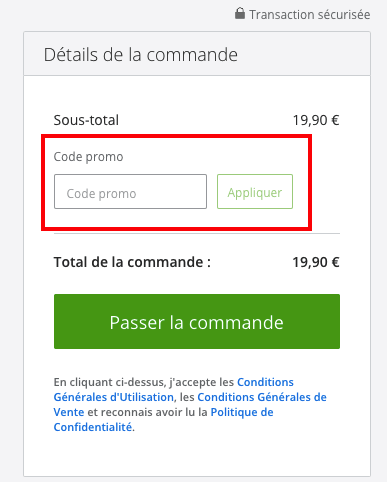
Task: Click the Total de la commande label
Action: [132, 262]
